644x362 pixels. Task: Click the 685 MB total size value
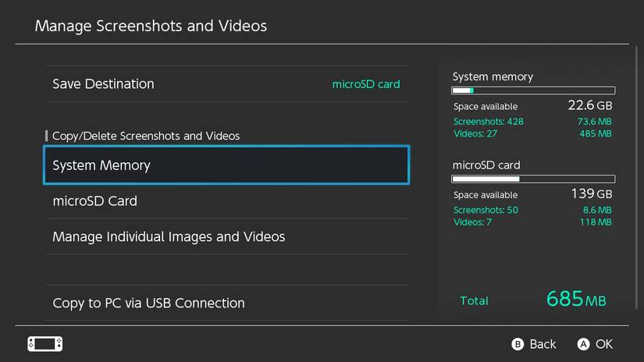(x=576, y=299)
